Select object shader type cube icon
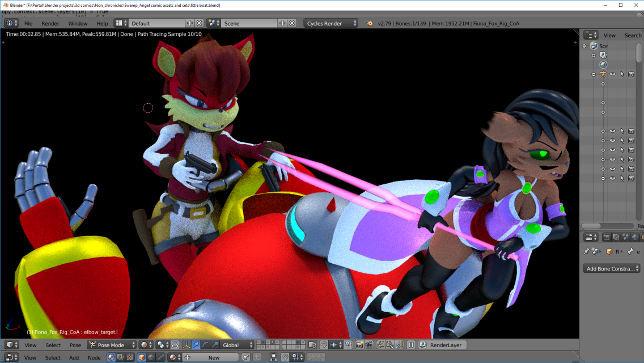Screen dimensions: 644x363 pyautogui.click(x=141, y=358)
